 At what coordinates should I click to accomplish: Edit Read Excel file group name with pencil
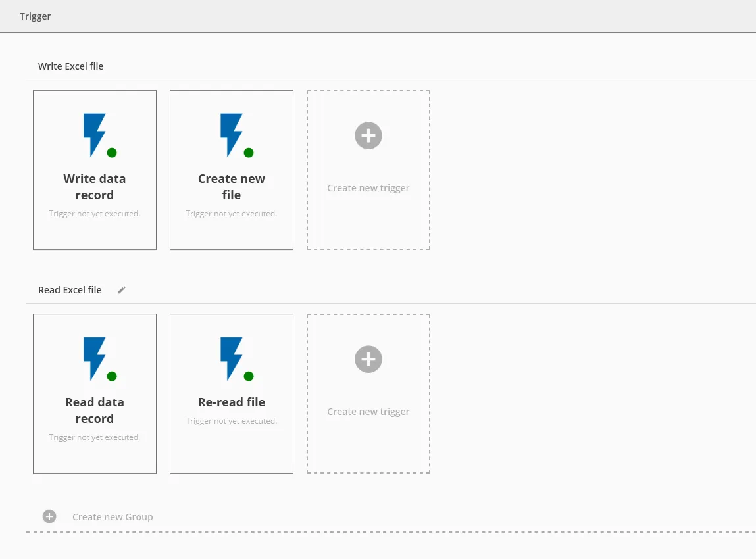(122, 289)
